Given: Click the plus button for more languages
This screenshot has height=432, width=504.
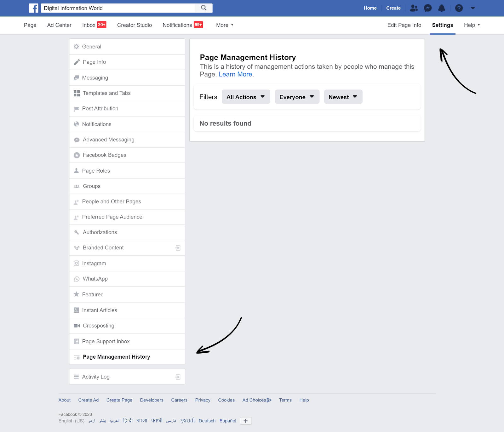Looking at the screenshot, I should tap(245, 421).
